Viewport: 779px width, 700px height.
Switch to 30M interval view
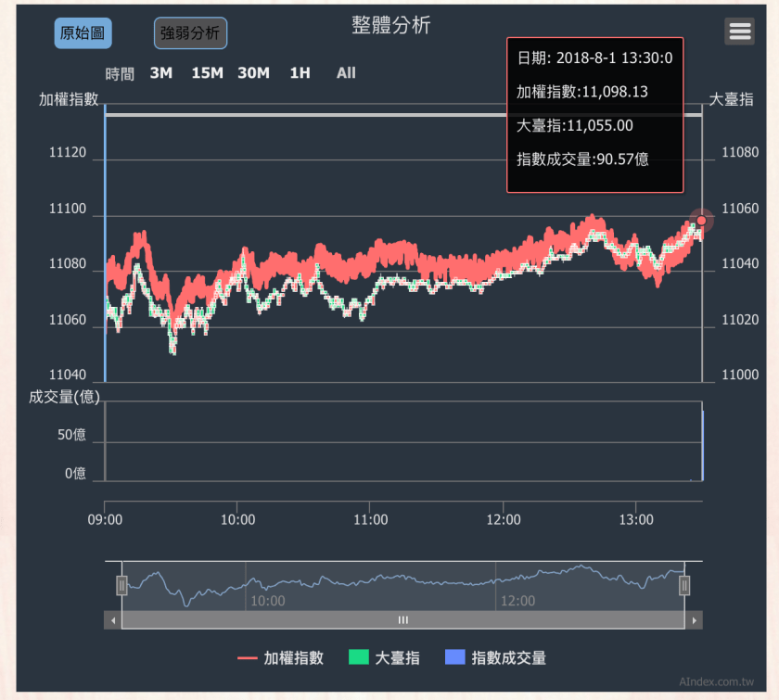click(x=253, y=72)
